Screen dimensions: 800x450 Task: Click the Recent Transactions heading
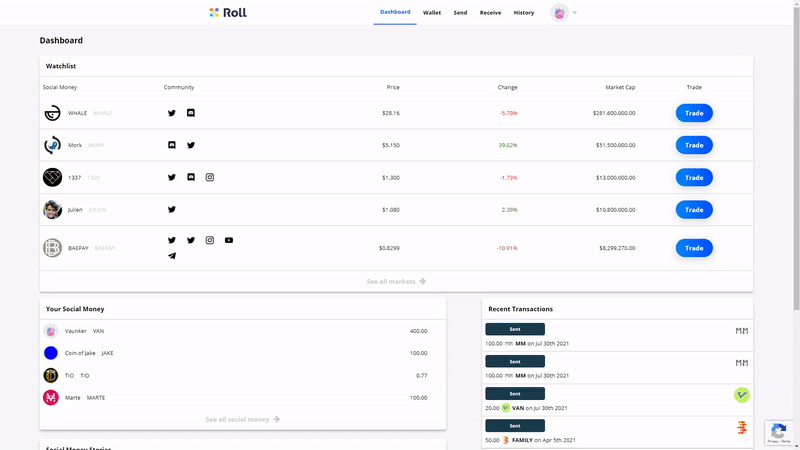click(x=520, y=309)
